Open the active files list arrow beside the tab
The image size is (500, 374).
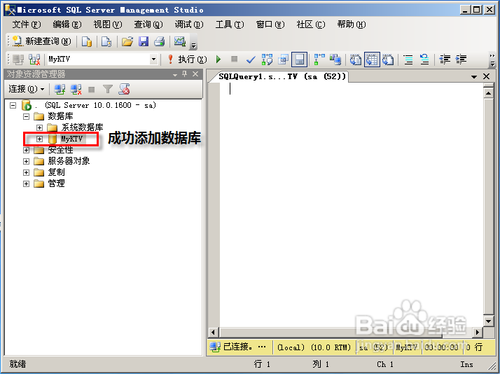[x=474, y=77]
